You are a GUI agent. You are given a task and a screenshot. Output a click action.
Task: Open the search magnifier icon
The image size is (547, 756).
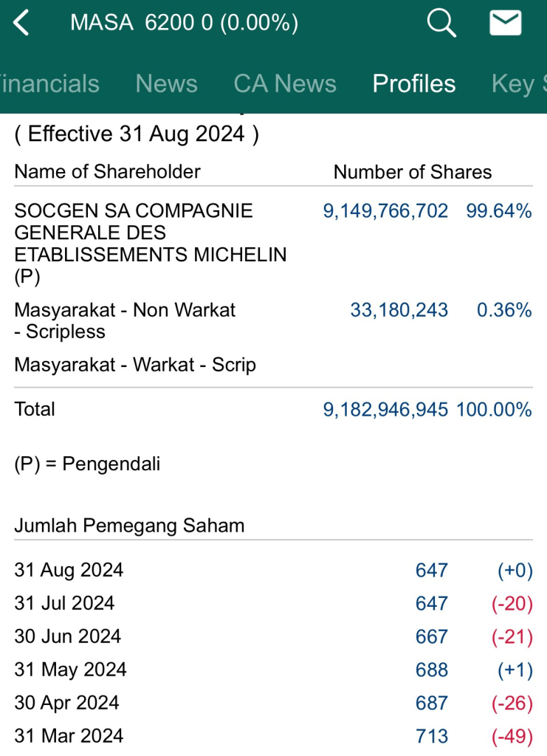[x=441, y=24]
